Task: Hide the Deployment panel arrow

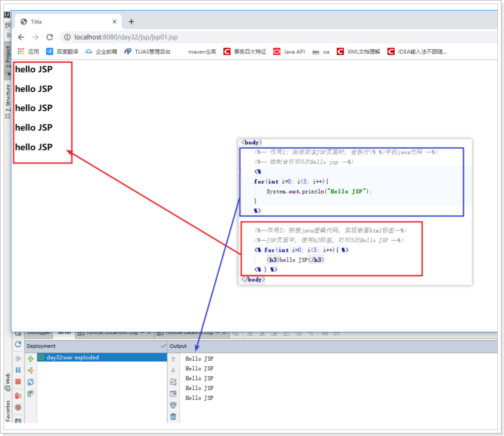Action: coord(163,346)
